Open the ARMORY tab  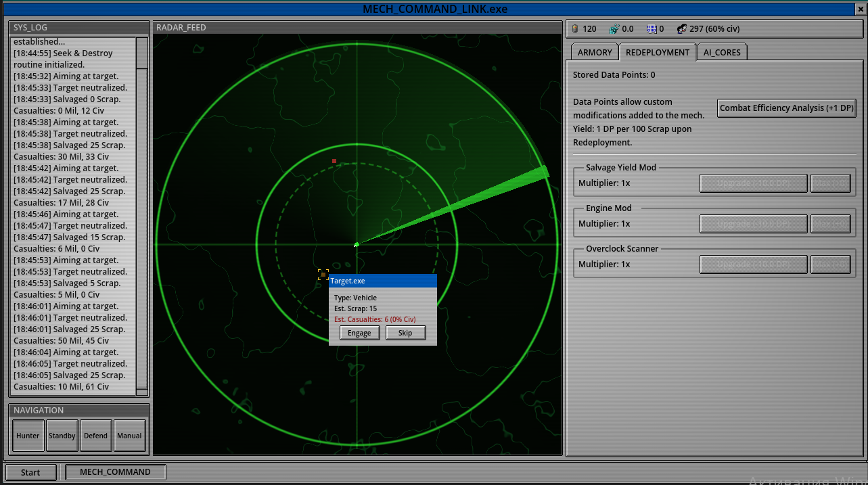coord(595,52)
